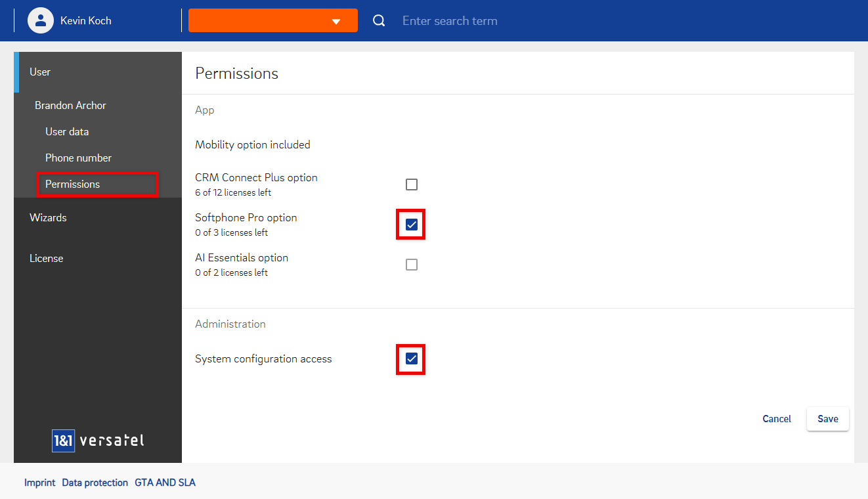Click the white dropdown arrow
Viewport: 868px width, 499px height.
(336, 21)
